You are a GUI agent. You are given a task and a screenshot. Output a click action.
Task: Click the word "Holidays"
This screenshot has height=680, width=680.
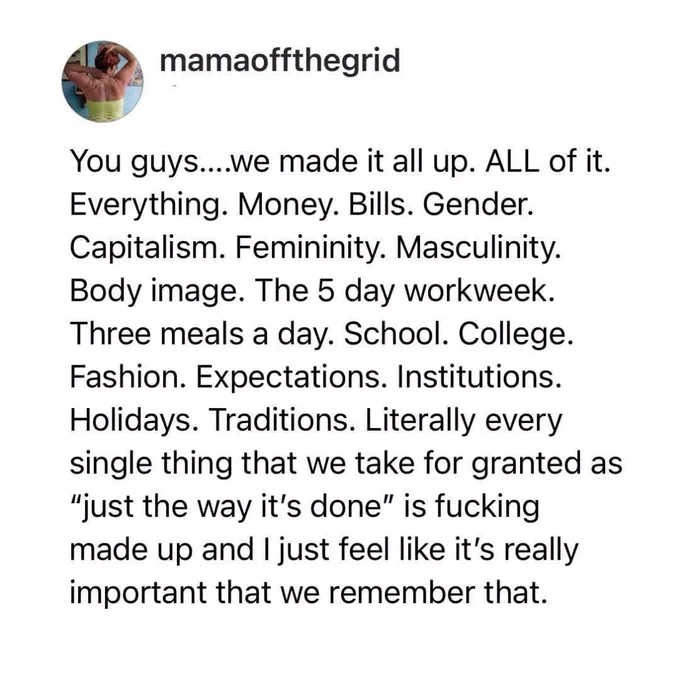pyautogui.click(x=131, y=421)
